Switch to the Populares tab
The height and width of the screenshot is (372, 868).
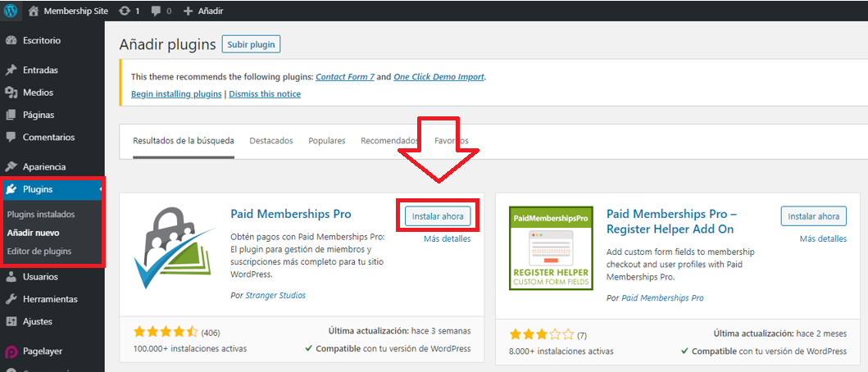[326, 141]
